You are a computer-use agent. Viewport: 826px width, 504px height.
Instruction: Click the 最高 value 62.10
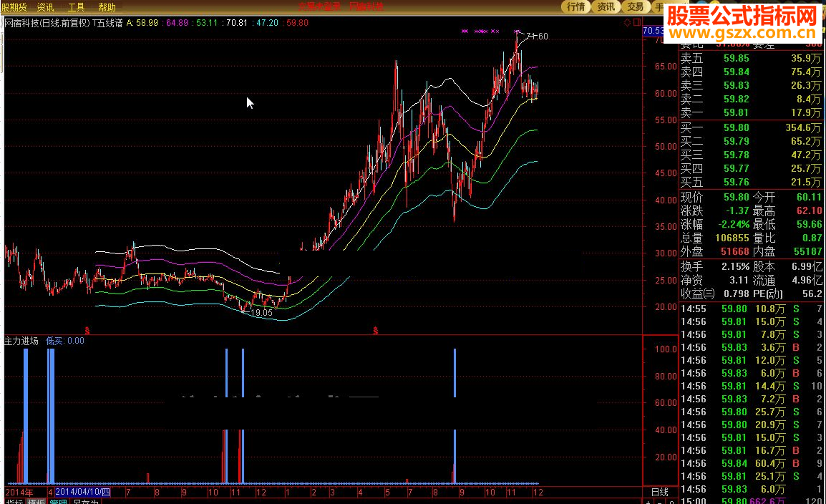(x=809, y=210)
